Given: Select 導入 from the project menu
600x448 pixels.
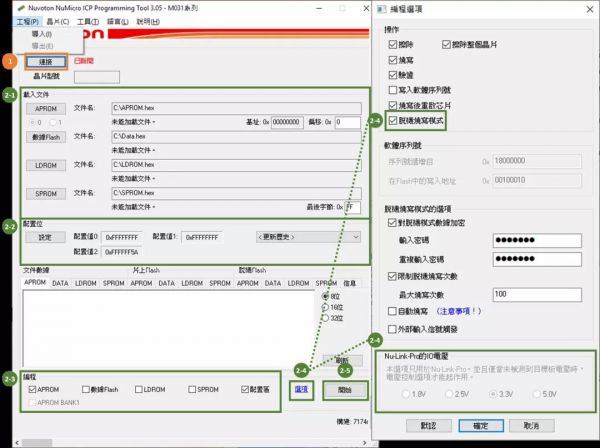Looking at the screenshot, I should (41, 33).
